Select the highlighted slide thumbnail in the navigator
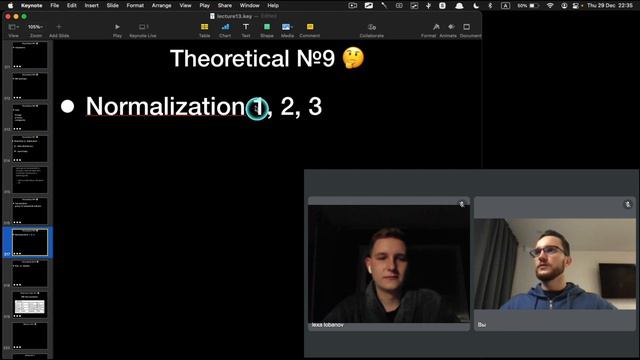This screenshot has height=360, width=640. pos(30,242)
